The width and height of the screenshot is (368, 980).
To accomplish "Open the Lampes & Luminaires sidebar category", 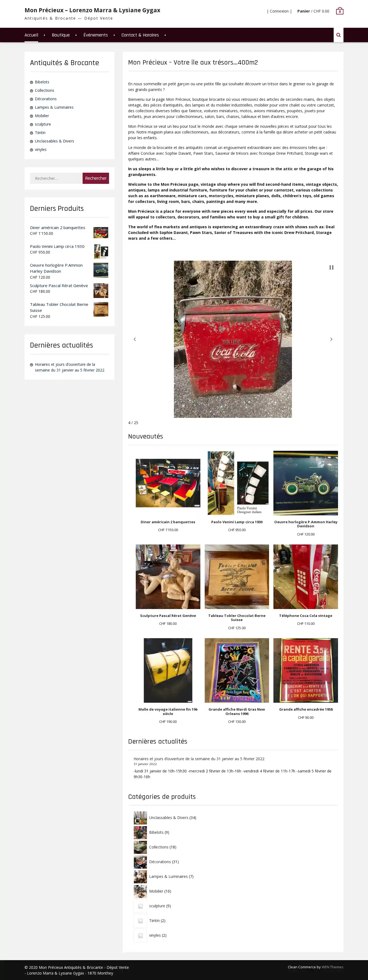I will [x=54, y=107].
